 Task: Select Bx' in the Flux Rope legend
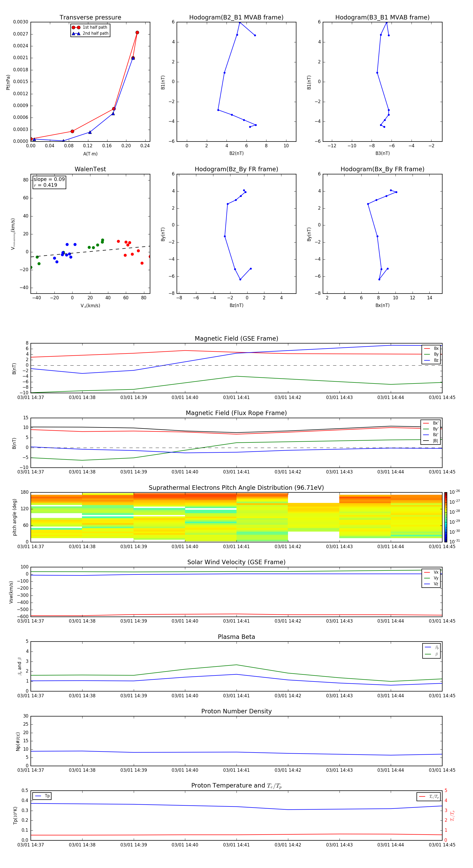[431, 423]
